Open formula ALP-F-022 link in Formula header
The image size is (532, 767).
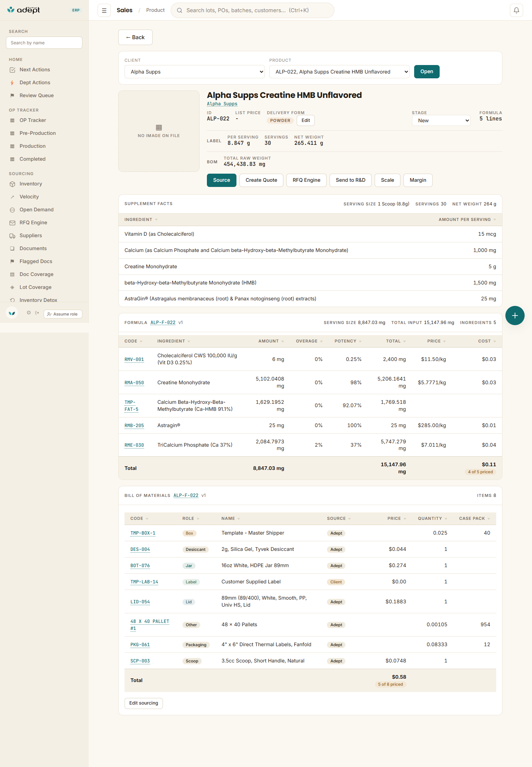[163, 323]
